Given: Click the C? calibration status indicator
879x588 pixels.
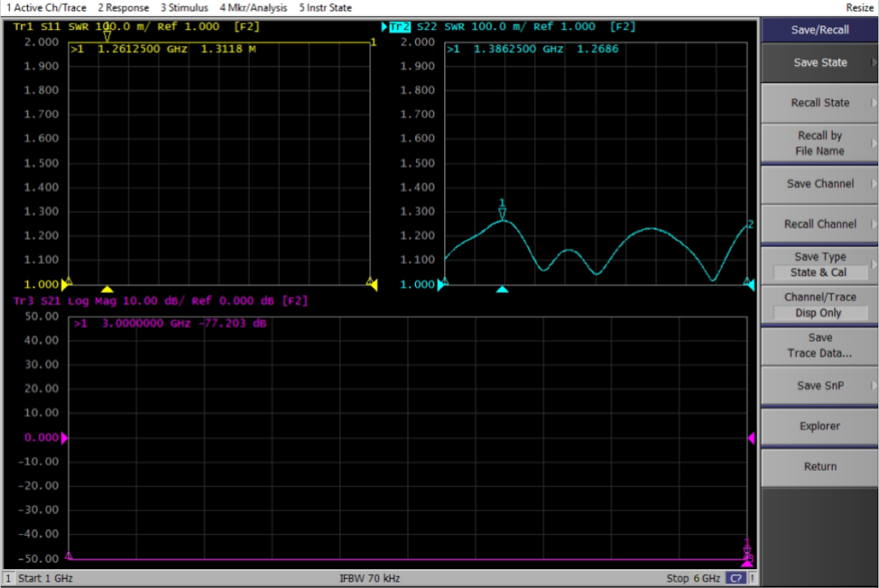Looking at the screenshot, I should tap(736, 578).
